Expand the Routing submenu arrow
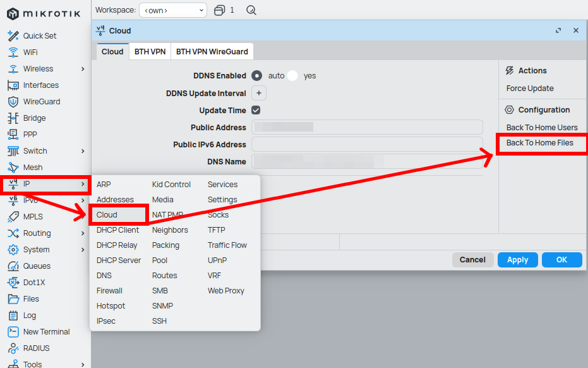588x368 pixels. [83, 233]
